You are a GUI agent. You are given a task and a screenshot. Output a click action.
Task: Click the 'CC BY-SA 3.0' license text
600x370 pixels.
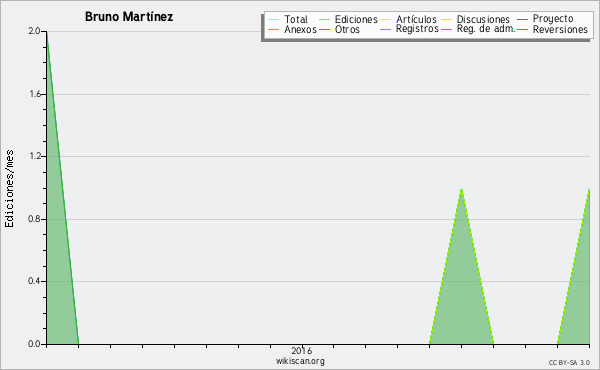click(x=569, y=362)
